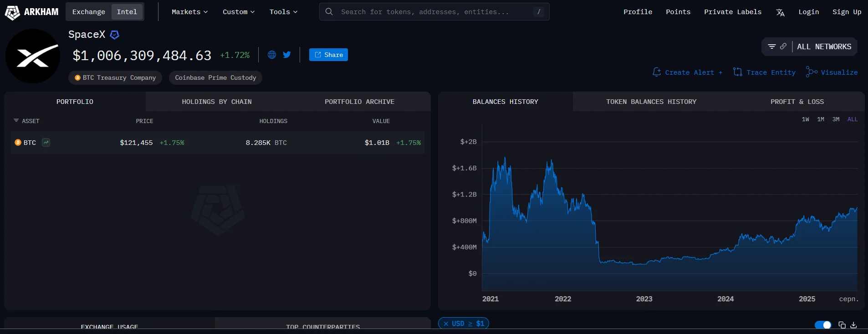Open the Holdings By Chain tab
868x334 pixels.
click(x=217, y=102)
